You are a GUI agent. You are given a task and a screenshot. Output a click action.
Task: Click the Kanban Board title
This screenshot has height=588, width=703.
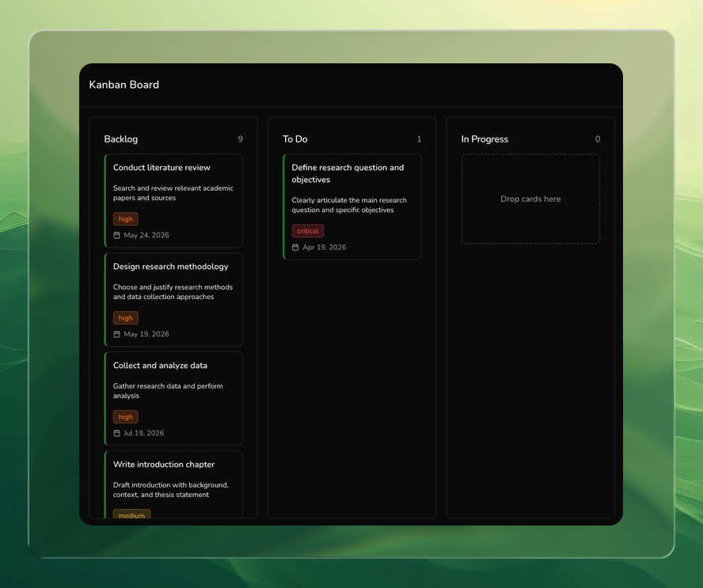(124, 84)
